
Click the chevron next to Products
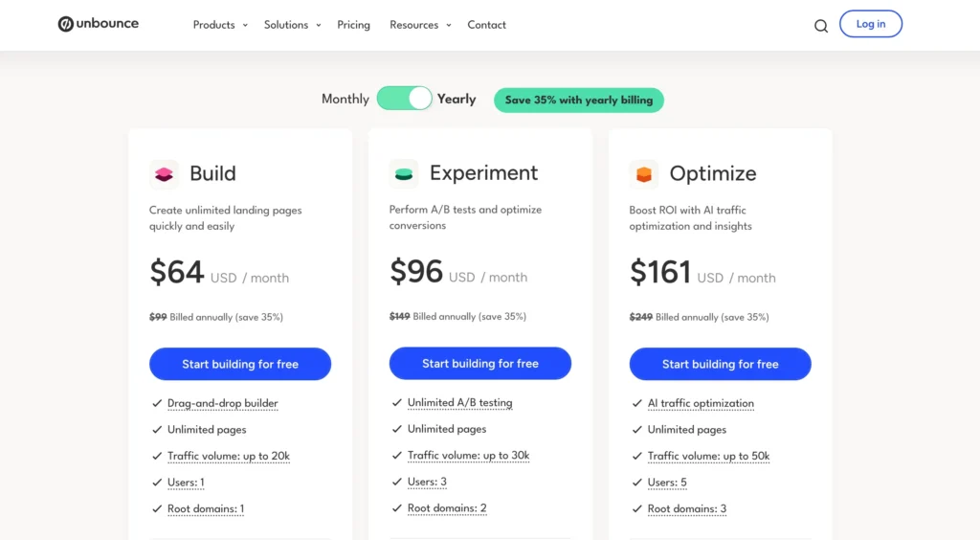(245, 26)
